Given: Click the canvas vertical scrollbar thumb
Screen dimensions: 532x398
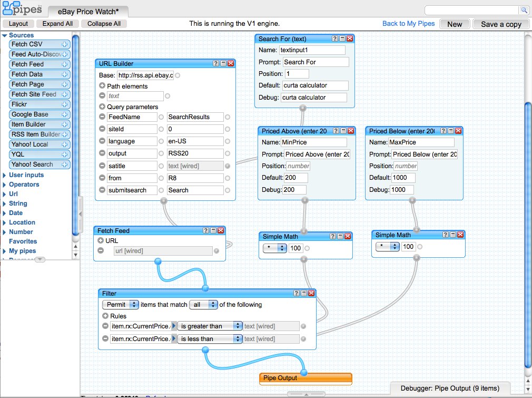Looking at the screenshot, I should tap(528, 235).
